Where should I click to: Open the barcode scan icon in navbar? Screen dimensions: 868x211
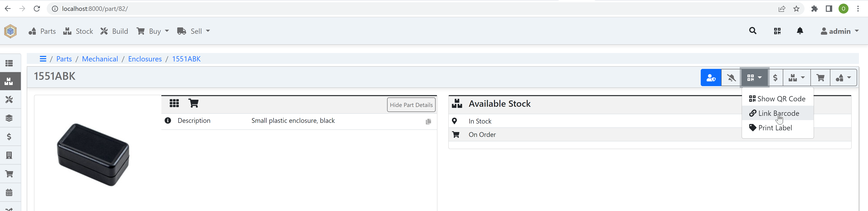tap(777, 31)
